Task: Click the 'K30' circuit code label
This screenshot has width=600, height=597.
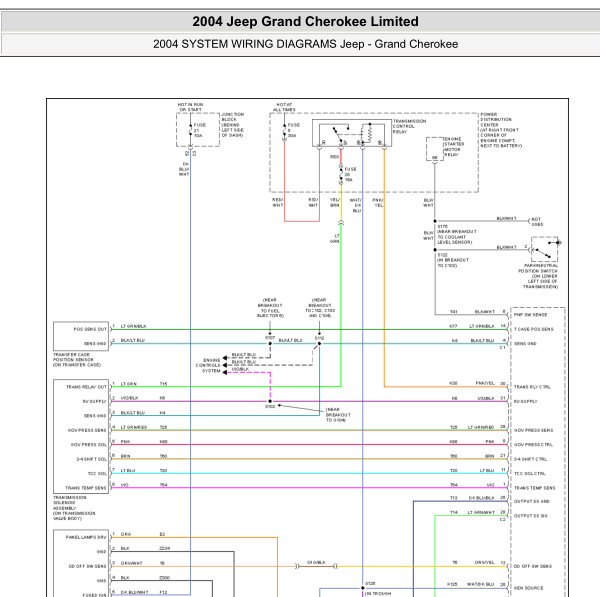Action: tap(453, 383)
